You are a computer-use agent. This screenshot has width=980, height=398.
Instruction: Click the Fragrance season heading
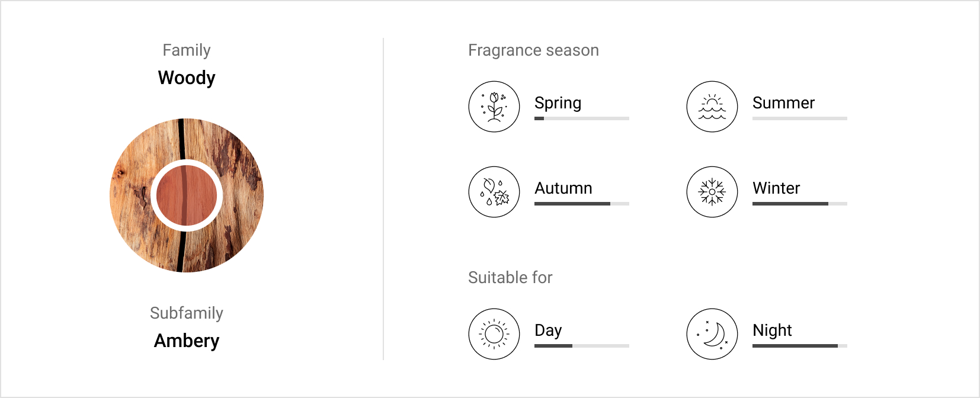click(x=533, y=50)
